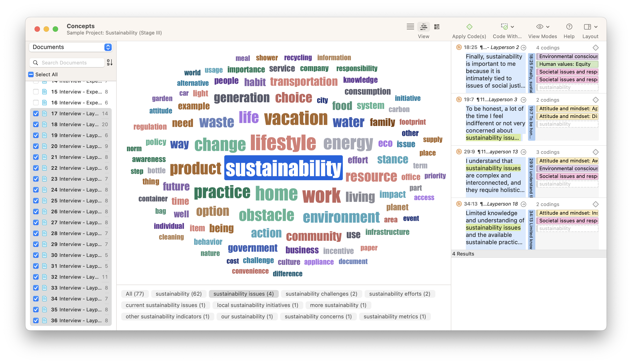Uncheck the 17 Interview document checkbox
This screenshot has width=632, height=364.
click(36, 113)
